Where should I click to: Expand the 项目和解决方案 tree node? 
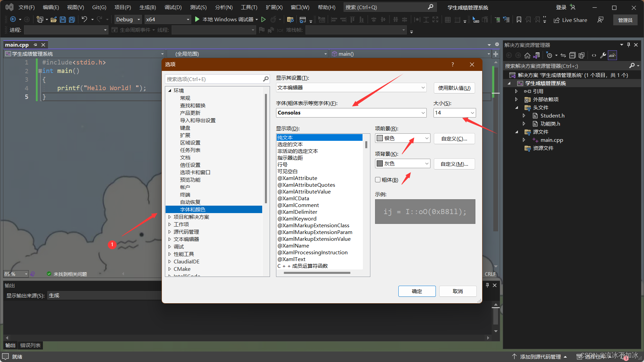[170, 217]
